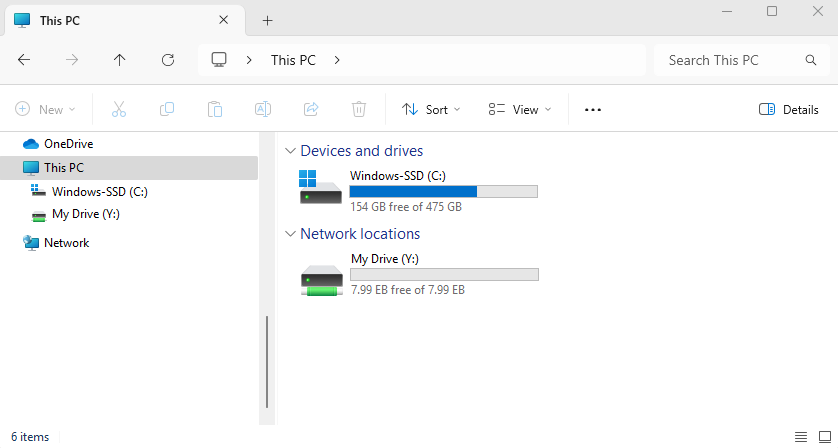The width and height of the screenshot is (838, 448).
Task: Switch to large thumbnails view in status bar
Action: coord(825,437)
